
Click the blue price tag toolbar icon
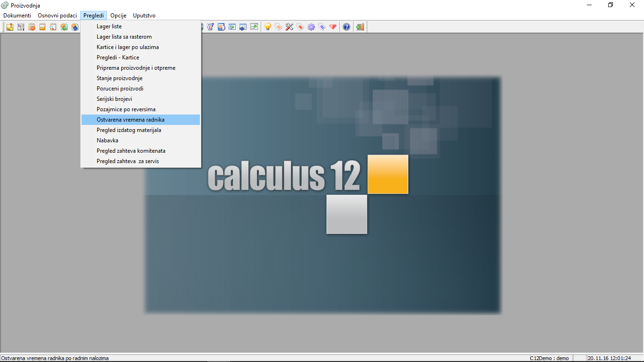click(x=322, y=27)
